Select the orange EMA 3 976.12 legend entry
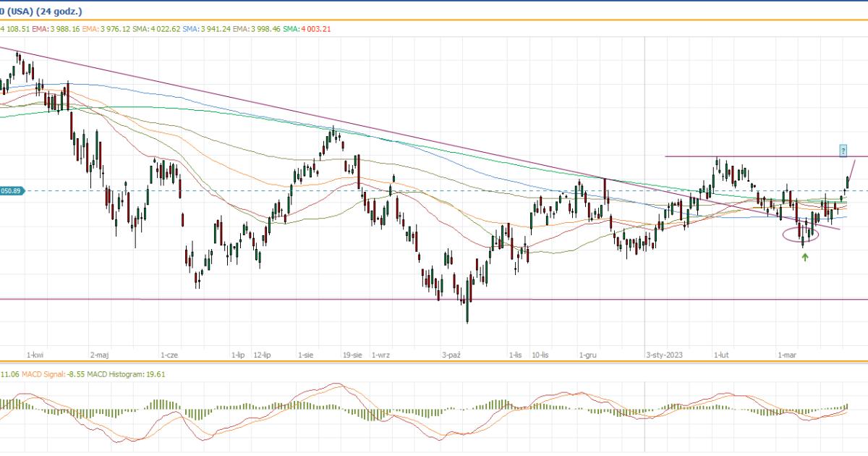The height and width of the screenshot is (456, 868). click(106, 29)
